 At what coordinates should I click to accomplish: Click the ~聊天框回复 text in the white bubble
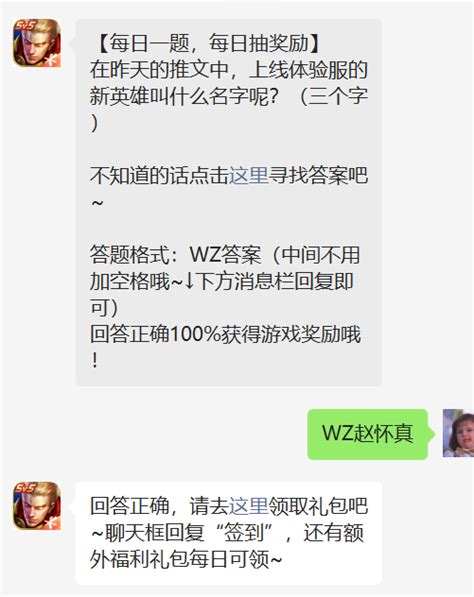point(148,533)
